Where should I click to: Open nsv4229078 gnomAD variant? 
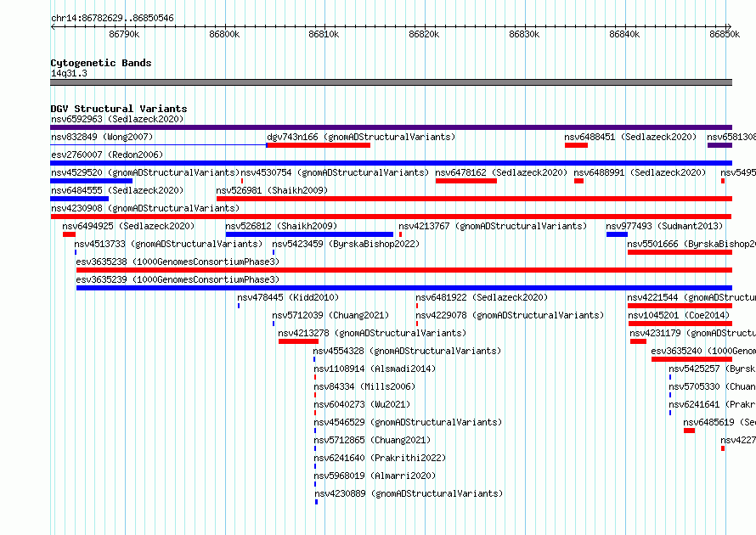(510, 315)
